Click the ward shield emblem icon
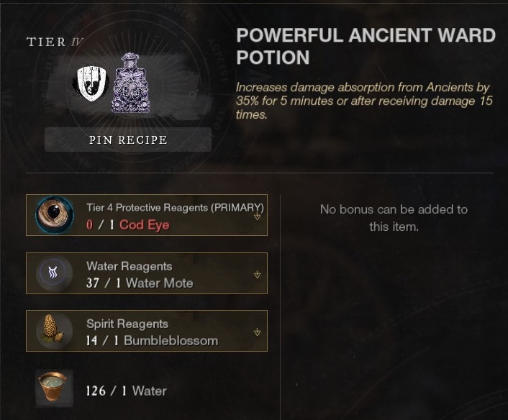The height and width of the screenshot is (420, 508). click(x=91, y=83)
